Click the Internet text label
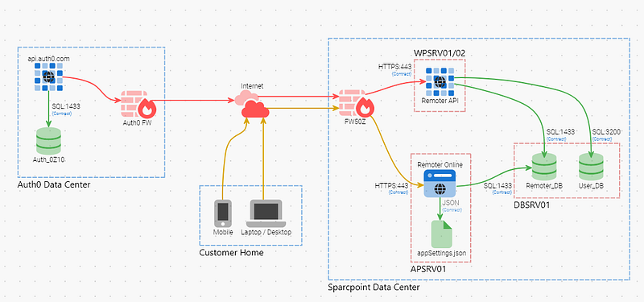This screenshot has height=302, width=644. tap(252, 86)
